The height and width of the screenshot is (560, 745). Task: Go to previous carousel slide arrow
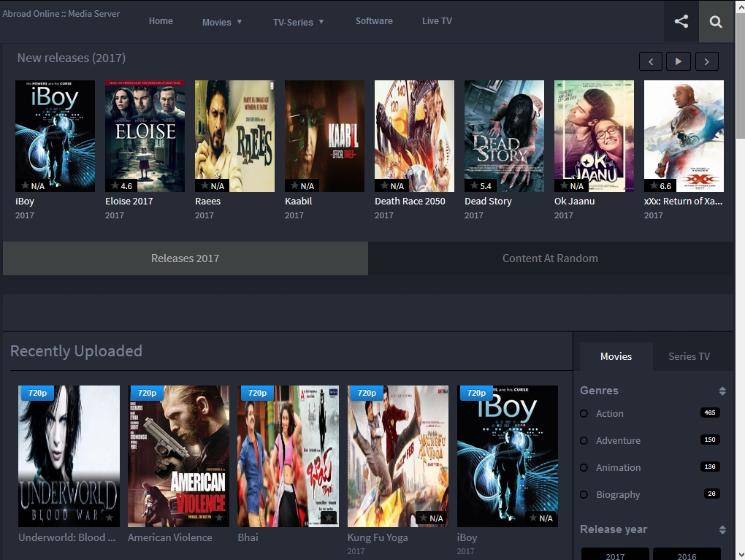(x=651, y=61)
